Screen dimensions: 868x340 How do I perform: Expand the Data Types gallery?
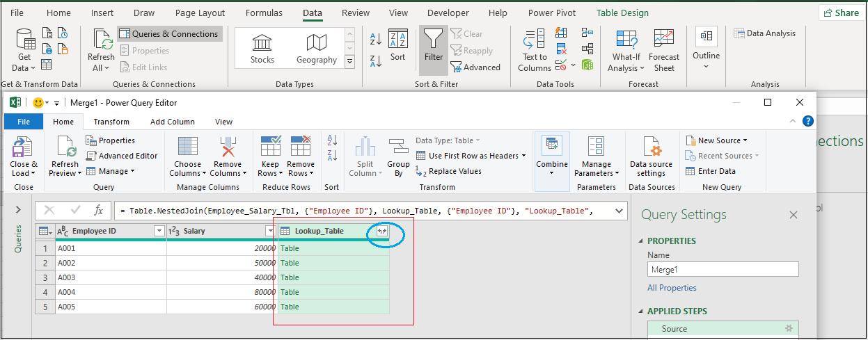click(x=349, y=62)
